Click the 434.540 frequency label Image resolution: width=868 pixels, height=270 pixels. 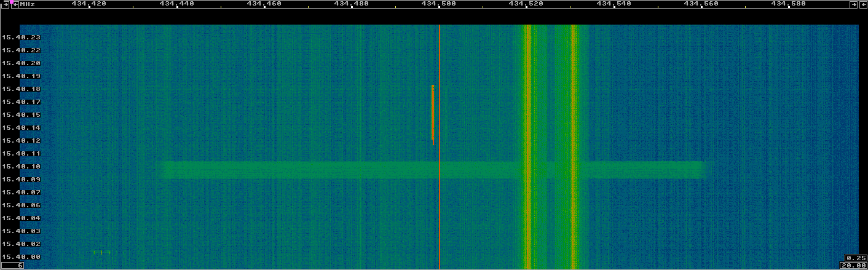tap(614, 4)
